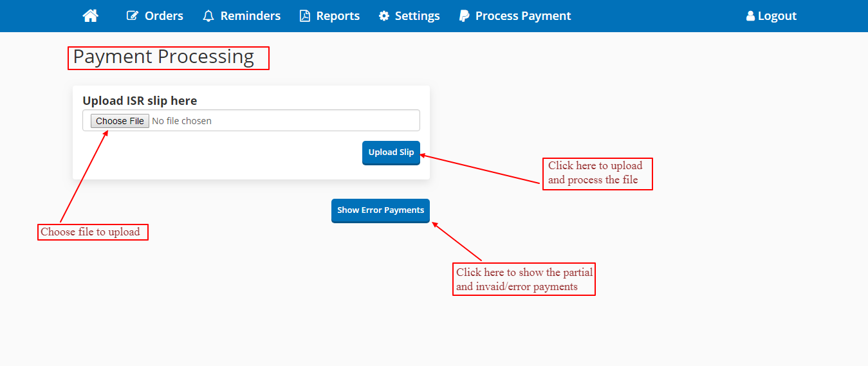Open the Reports menu label
The image size is (868, 366).
coord(338,16)
